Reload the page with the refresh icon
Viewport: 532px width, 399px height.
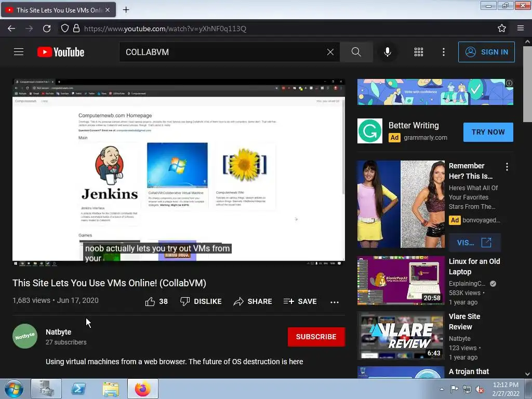tap(47, 29)
